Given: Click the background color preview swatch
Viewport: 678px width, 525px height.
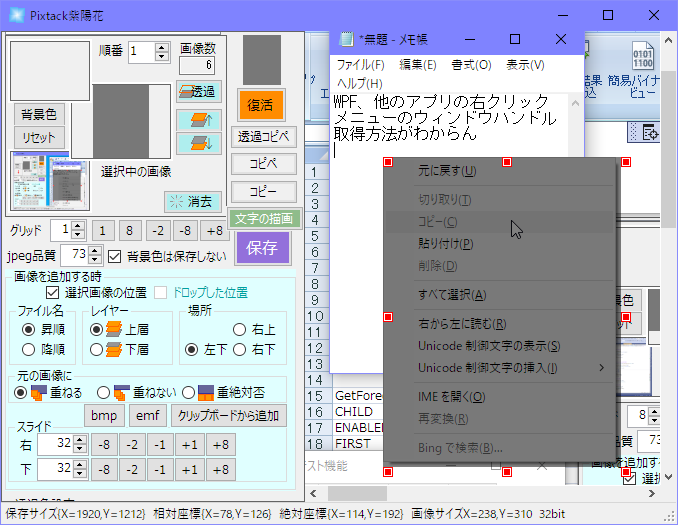Looking at the screenshot, I should point(50,71).
